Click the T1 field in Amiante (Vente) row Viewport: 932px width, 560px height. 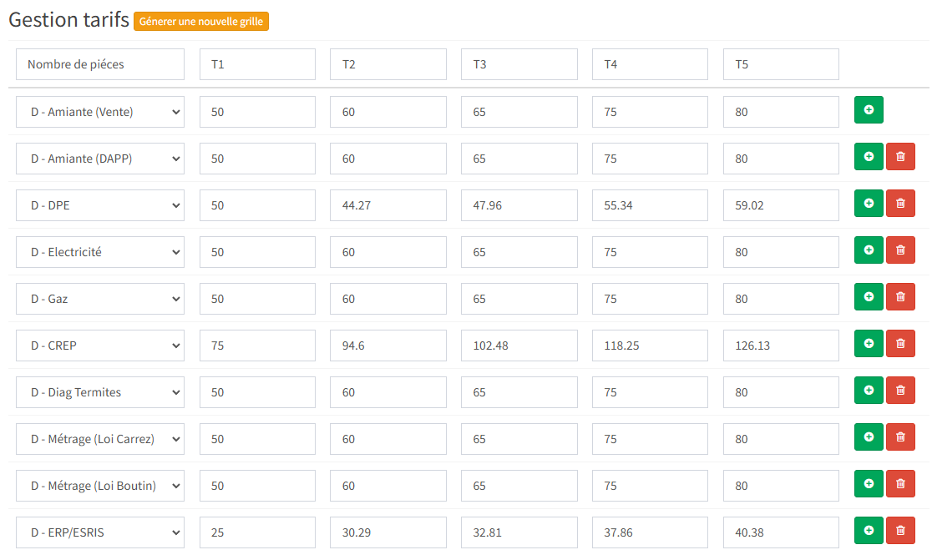click(257, 112)
